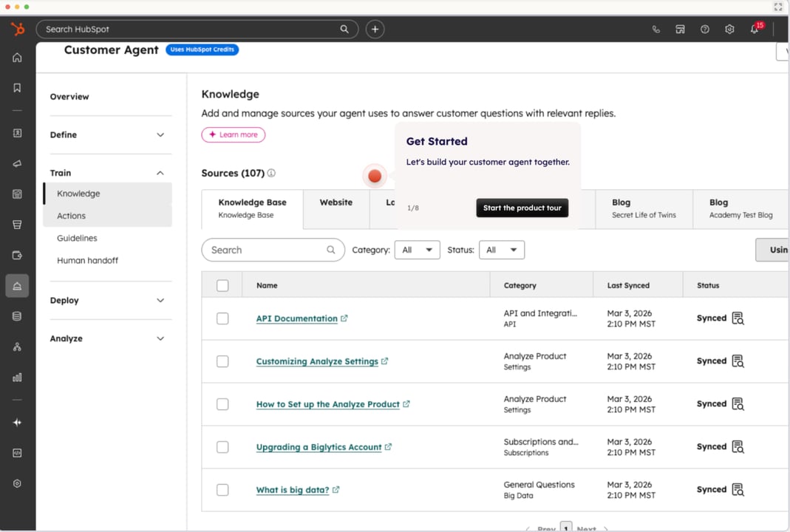Open Automation workflow icon in sidebar
Viewport: 790px width, 532px height.
(x=17, y=347)
